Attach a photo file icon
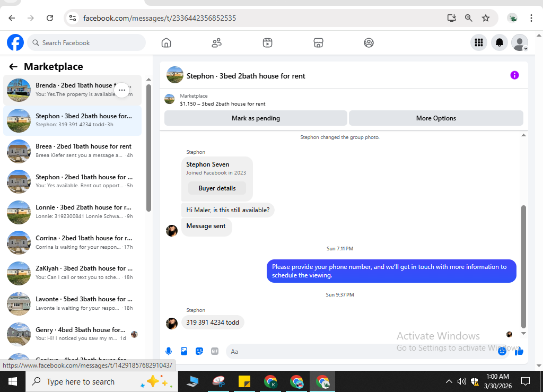This screenshot has width=543, height=392. [x=184, y=351]
